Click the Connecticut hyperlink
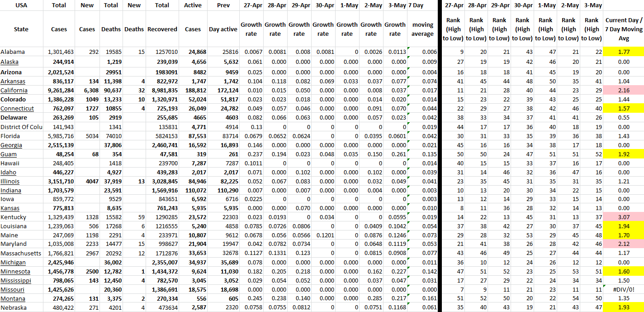Image resolution: width=644 pixels, height=312 pixels. [x=17, y=109]
